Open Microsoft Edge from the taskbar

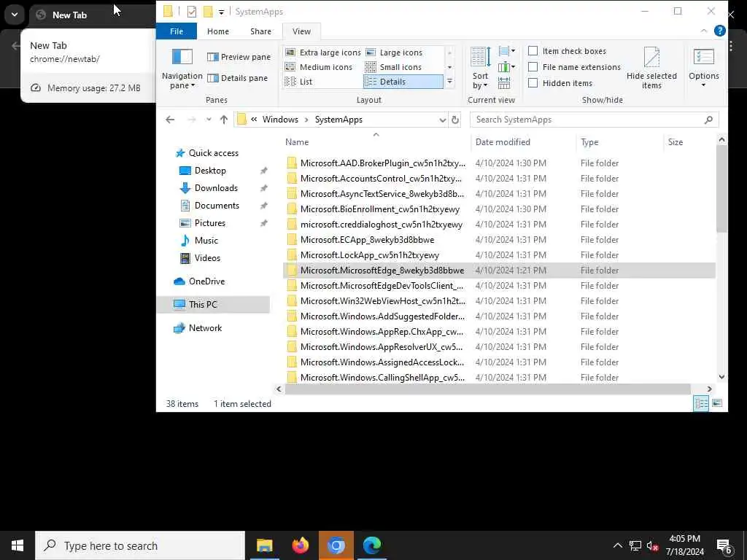pyautogui.click(x=371, y=545)
